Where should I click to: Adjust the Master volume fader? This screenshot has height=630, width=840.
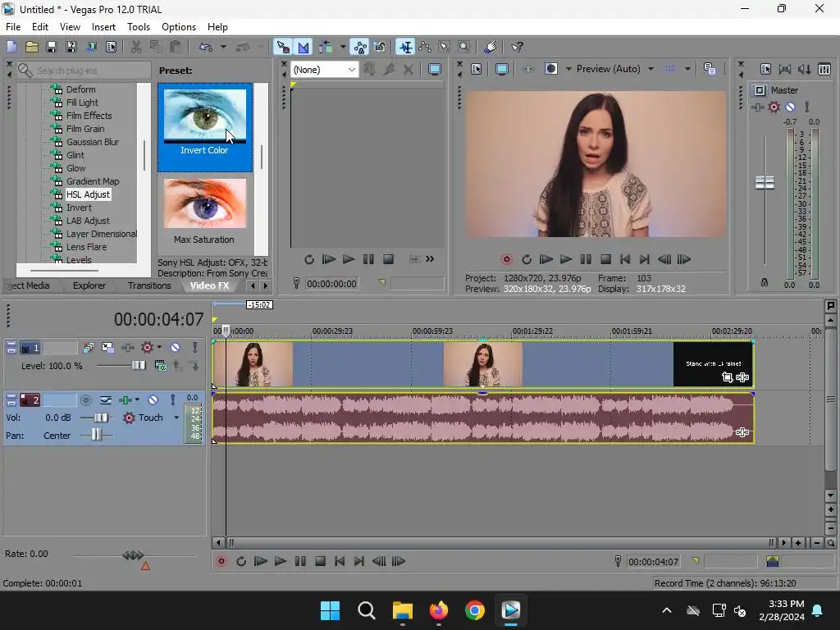[765, 182]
